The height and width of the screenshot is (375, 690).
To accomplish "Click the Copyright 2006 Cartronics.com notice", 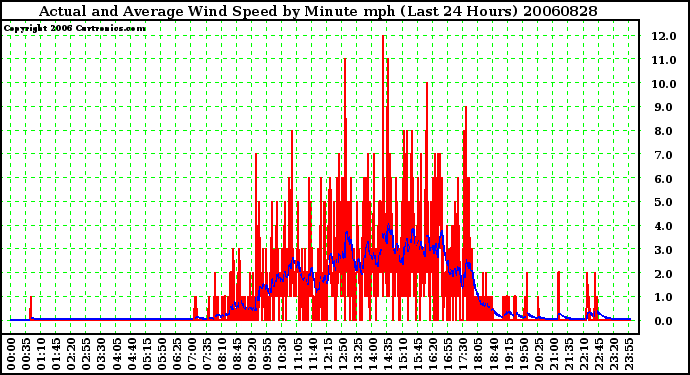I will tap(75, 29).
